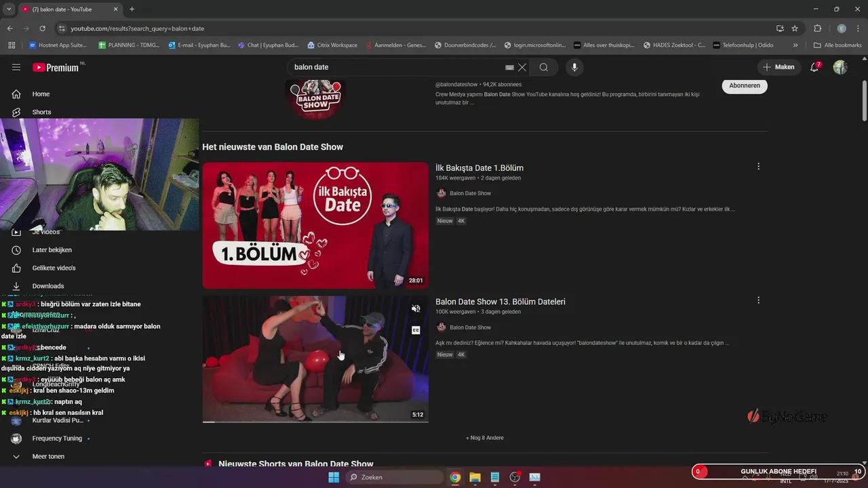
Task: Click the browser address bar URL
Action: point(137,28)
